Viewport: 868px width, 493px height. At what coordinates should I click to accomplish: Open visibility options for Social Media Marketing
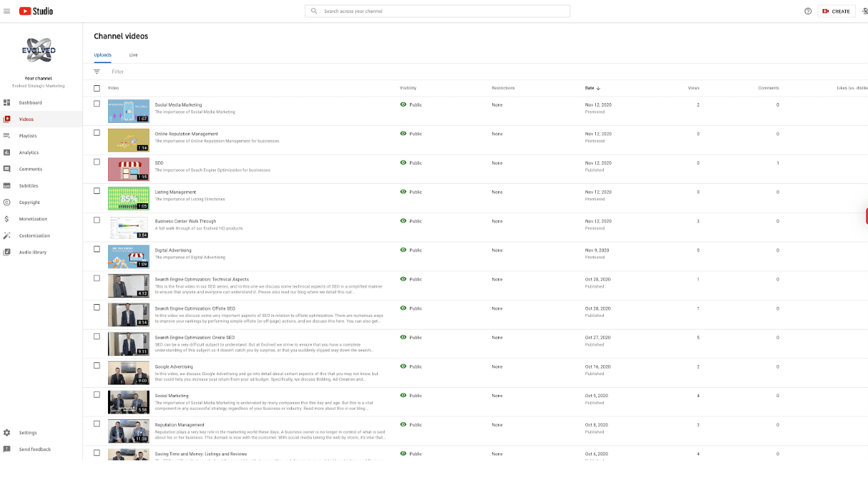[x=411, y=104]
